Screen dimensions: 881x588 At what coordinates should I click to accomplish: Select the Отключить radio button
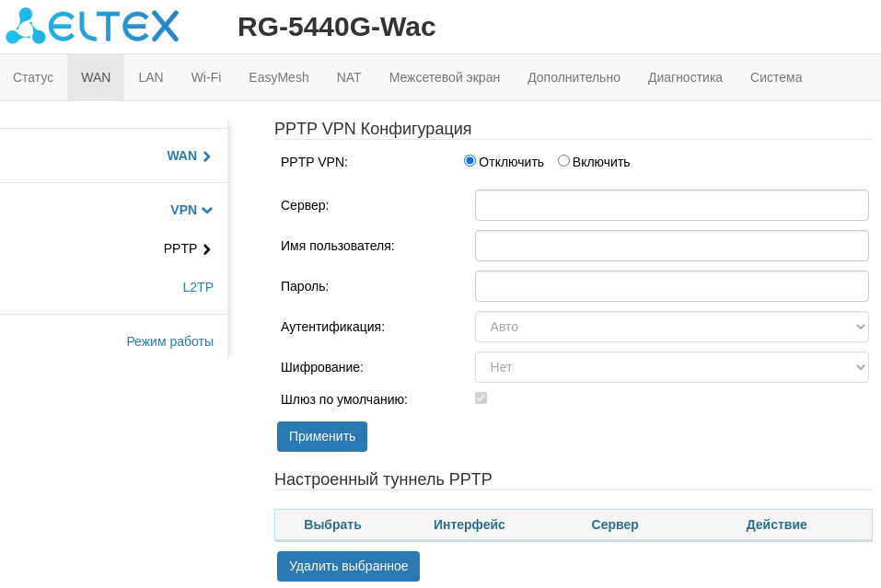pos(469,161)
